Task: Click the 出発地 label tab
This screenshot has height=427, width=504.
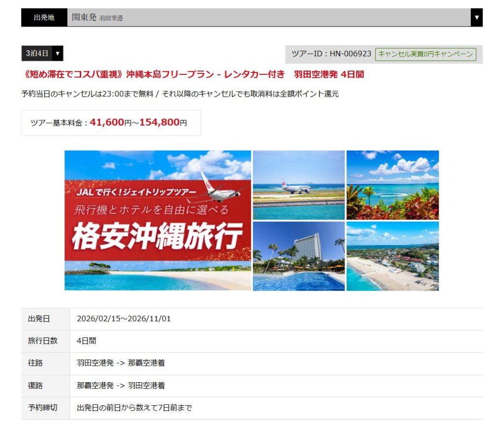Action: click(x=44, y=18)
